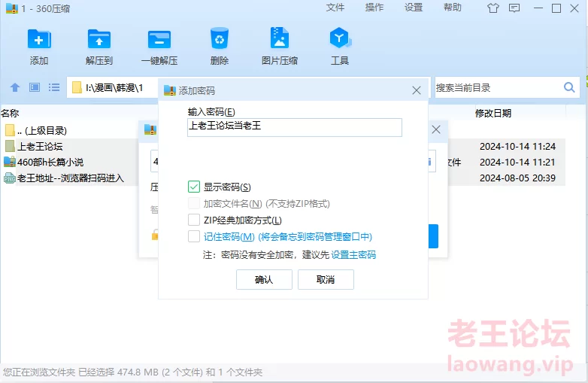Click the 取消 button
This screenshot has width=588, height=383.
pos(326,279)
